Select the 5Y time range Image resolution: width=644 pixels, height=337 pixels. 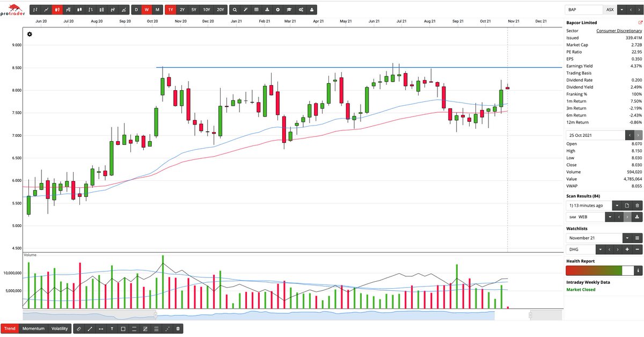pyautogui.click(x=195, y=10)
